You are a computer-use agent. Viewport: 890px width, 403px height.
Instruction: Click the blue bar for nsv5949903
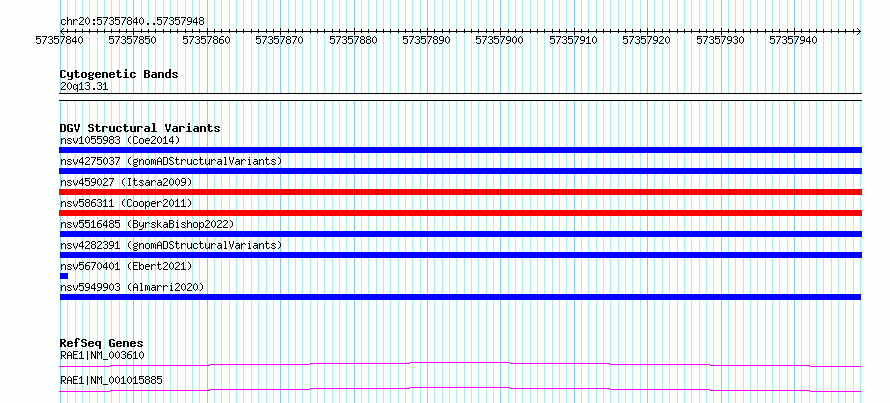[460, 297]
